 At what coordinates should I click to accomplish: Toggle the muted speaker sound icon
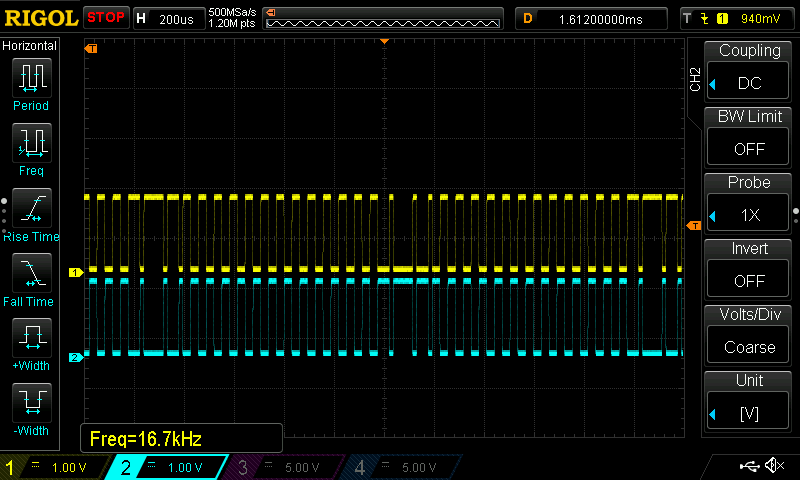pyautogui.click(x=774, y=466)
